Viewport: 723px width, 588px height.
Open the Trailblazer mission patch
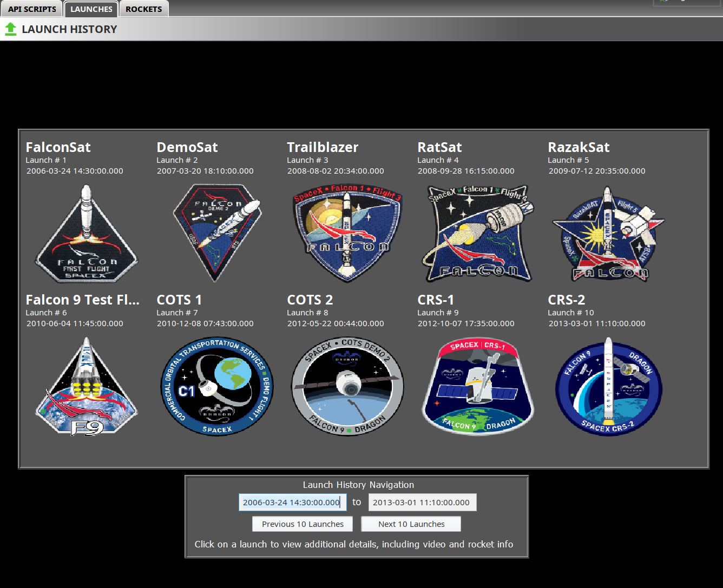[x=347, y=234]
